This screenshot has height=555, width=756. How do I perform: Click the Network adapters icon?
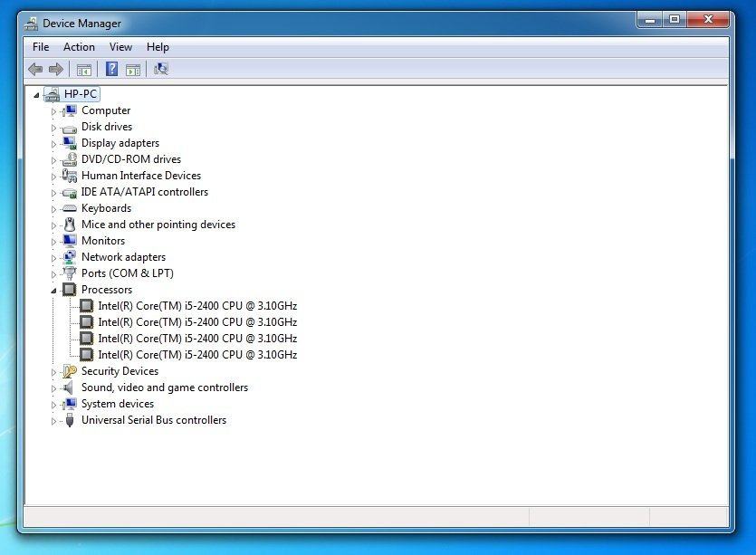coord(70,257)
